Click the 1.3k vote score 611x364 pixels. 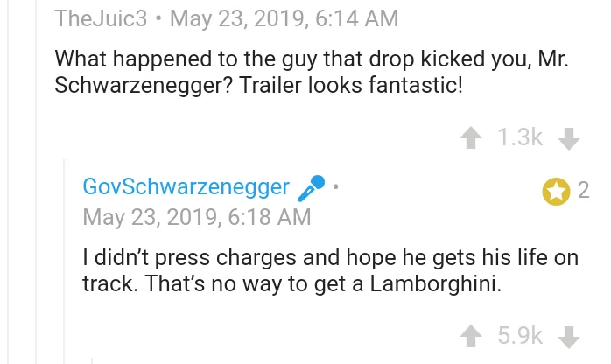point(520,137)
